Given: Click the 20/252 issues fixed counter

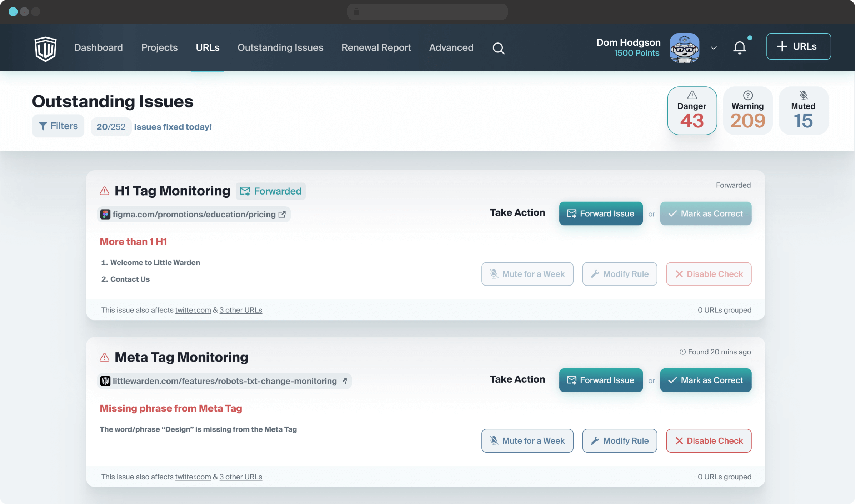Looking at the screenshot, I should tap(111, 127).
